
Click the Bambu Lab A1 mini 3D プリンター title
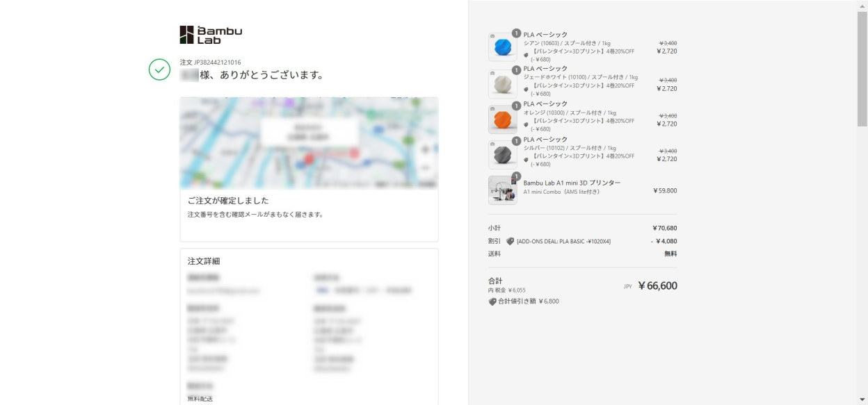tap(572, 183)
